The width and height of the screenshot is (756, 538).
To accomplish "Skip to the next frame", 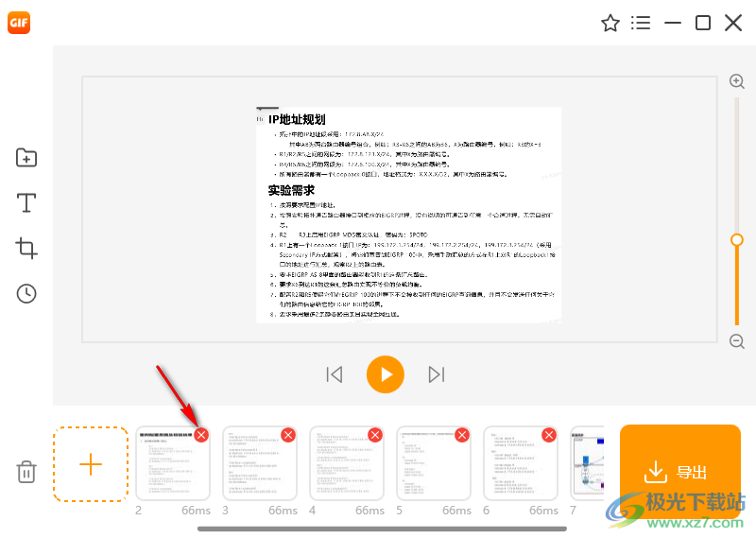I will (x=436, y=374).
